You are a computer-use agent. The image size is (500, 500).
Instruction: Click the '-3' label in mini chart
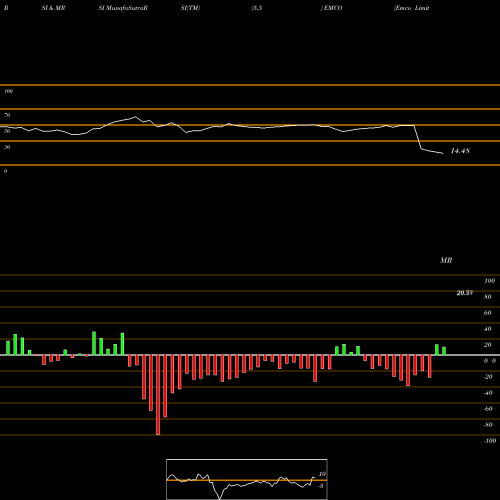[320, 486]
